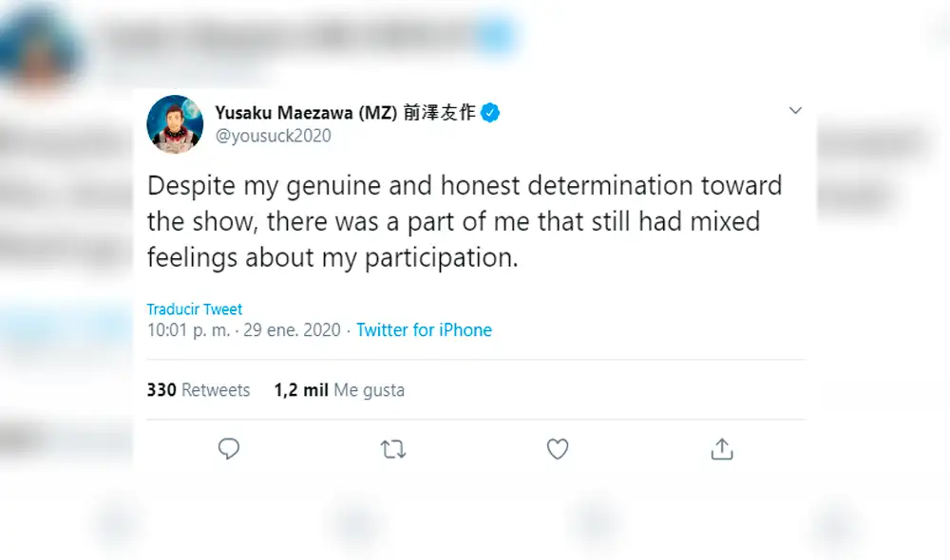950x560 pixels.
Task: Click the 10:01 p. m. 29 ene. 2020 timestamp
Action: [243, 330]
